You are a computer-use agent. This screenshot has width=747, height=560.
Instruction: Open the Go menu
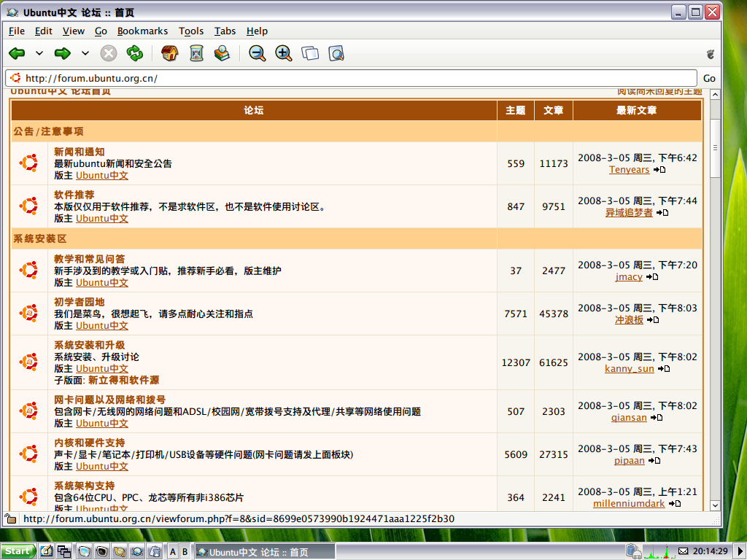(101, 31)
